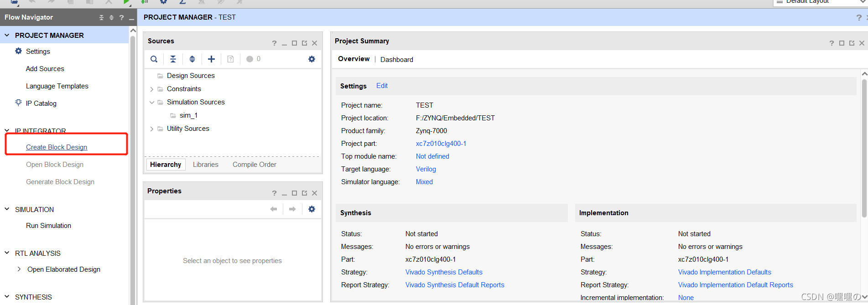Expand Open Elaborated Design item
Viewport: 868px width, 305px height.
19,269
